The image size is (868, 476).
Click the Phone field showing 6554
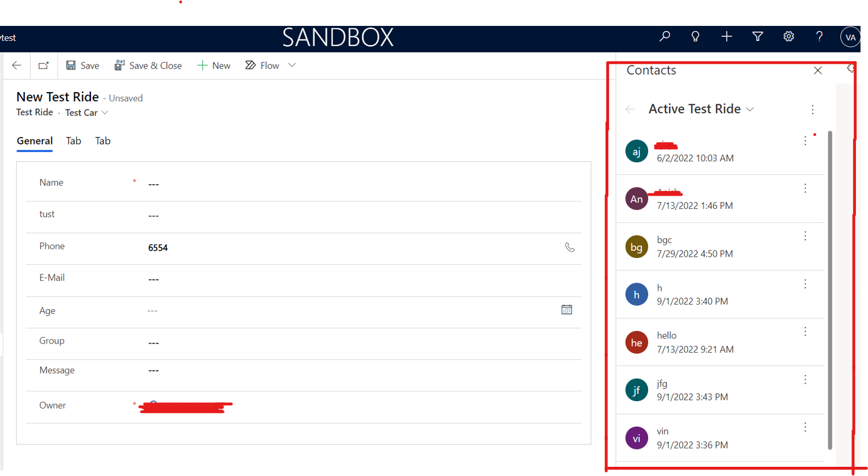click(353, 248)
